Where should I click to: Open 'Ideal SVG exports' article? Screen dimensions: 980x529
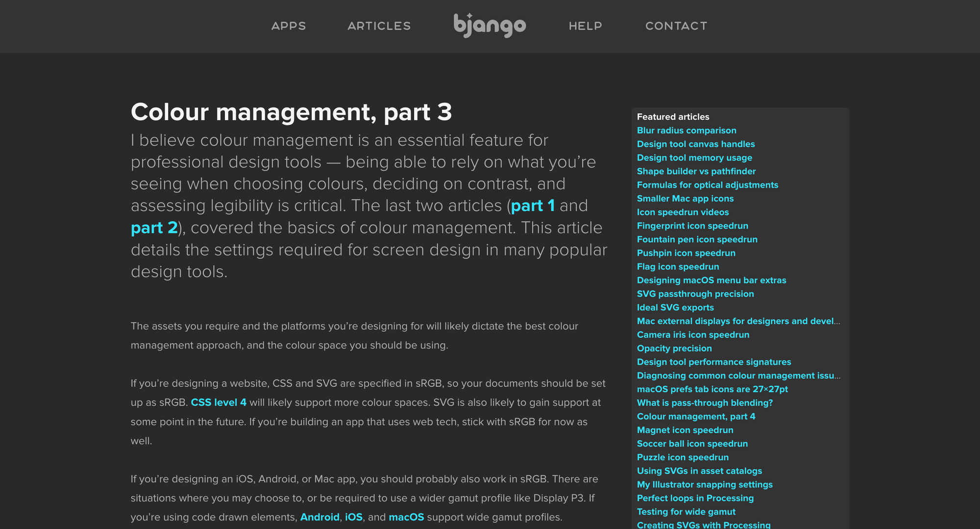(675, 308)
